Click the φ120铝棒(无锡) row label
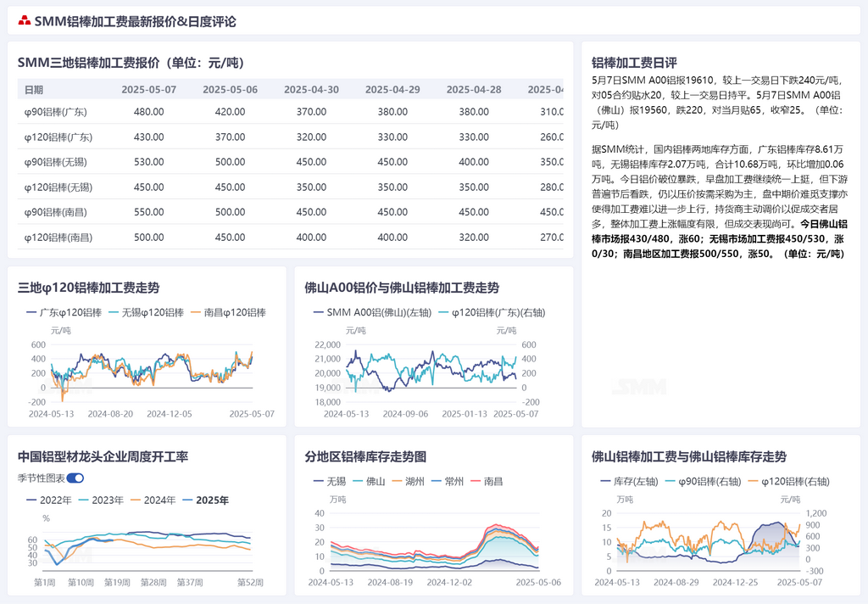This screenshot has width=868, height=604. pos(58,187)
